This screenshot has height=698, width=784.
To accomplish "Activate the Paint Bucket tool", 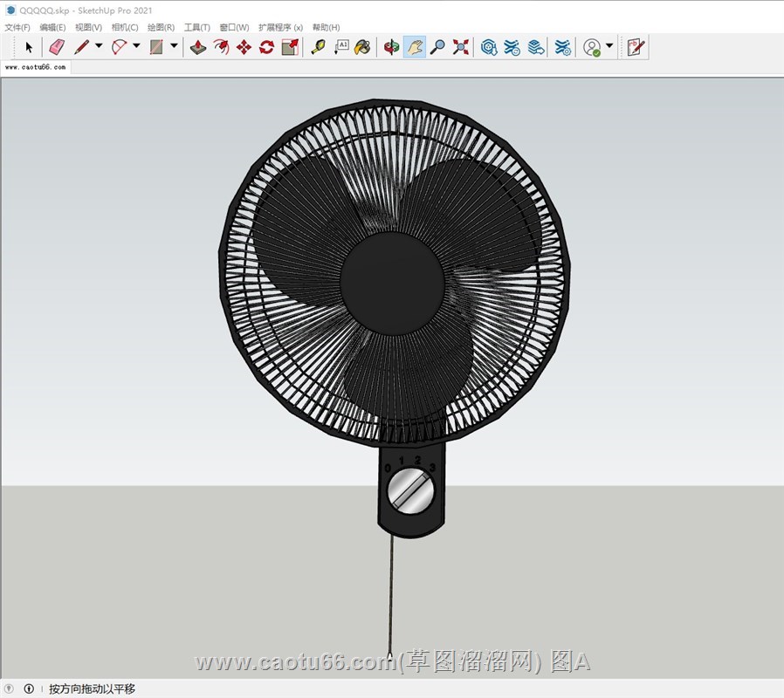I will click(x=363, y=47).
